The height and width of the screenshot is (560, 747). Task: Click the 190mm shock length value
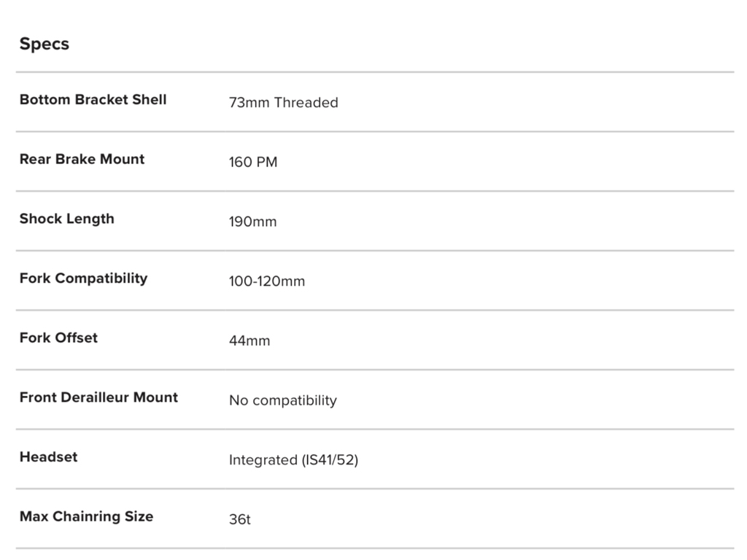pos(252,222)
